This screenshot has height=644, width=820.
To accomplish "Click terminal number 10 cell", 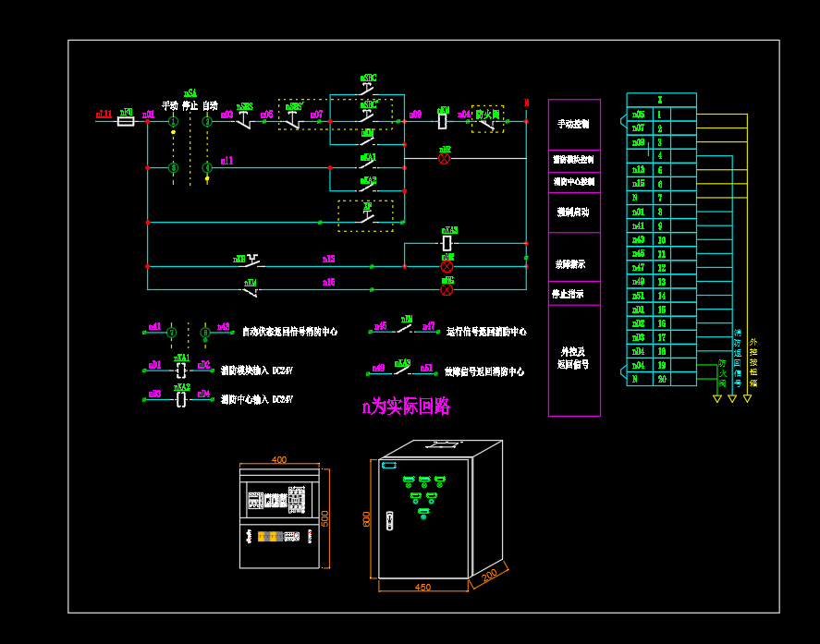I will tap(662, 240).
